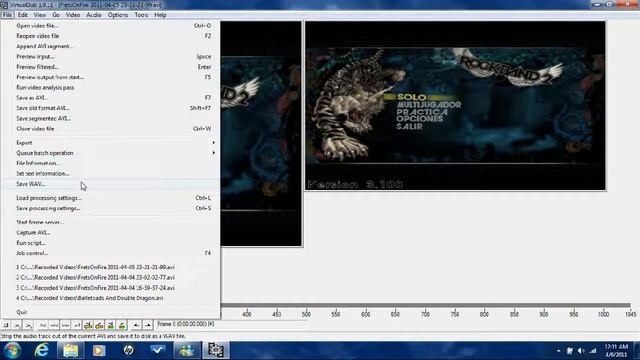Open the Help menu
640x360 pixels.
160,15
